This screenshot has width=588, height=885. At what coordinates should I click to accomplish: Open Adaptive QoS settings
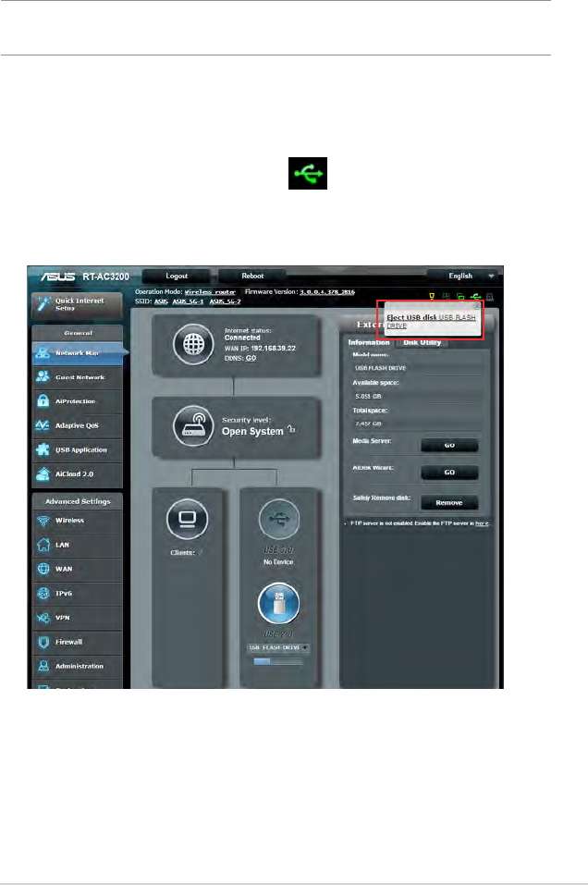click(78, 426)
